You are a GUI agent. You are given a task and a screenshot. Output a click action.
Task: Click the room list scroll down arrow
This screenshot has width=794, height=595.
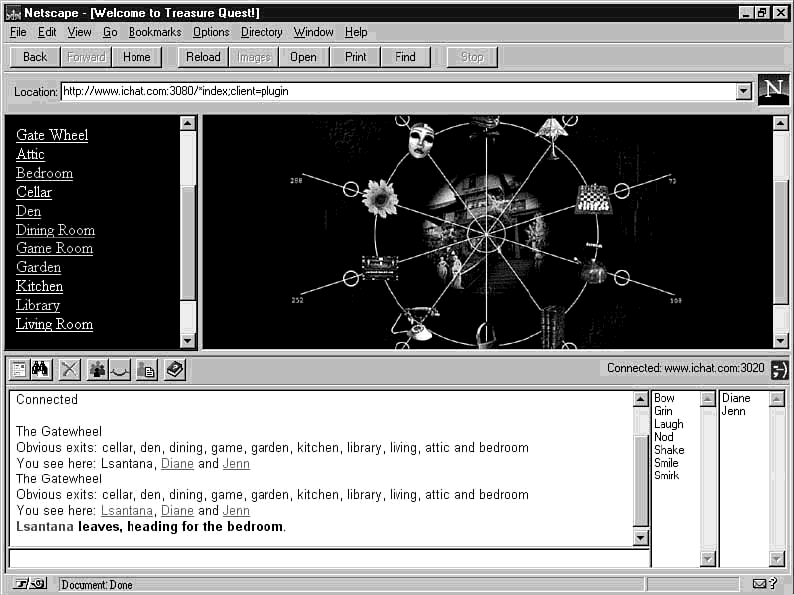click(x=188, y=340)
